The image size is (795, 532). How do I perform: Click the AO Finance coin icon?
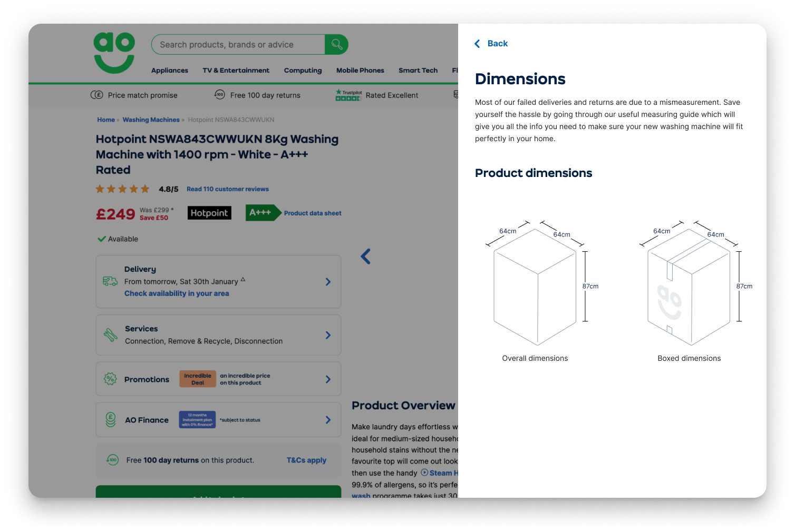pos(111,420)
